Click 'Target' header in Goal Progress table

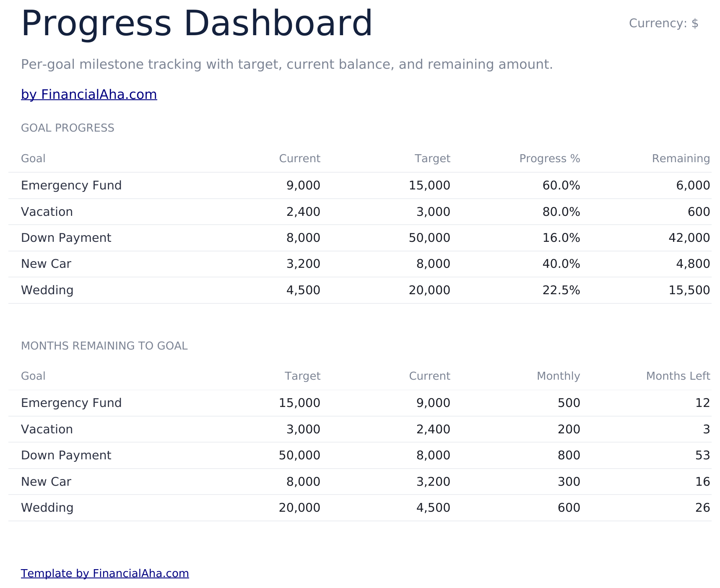pyautogui.click(x=432, y=158)
